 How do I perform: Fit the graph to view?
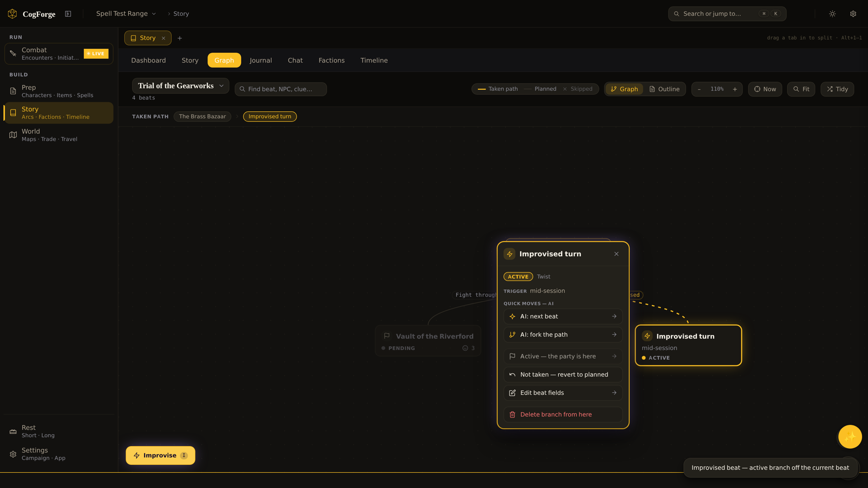(x=801, y=89)
